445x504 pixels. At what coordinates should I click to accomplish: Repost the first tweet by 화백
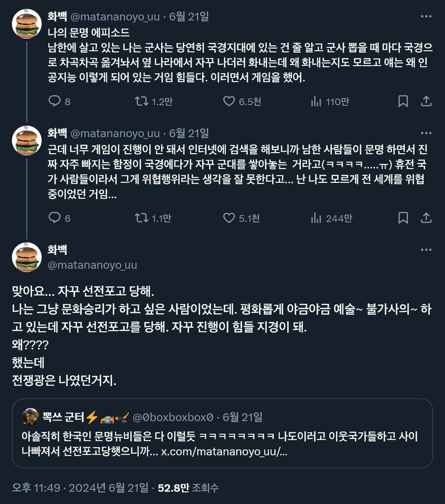(x=140, y=101)
